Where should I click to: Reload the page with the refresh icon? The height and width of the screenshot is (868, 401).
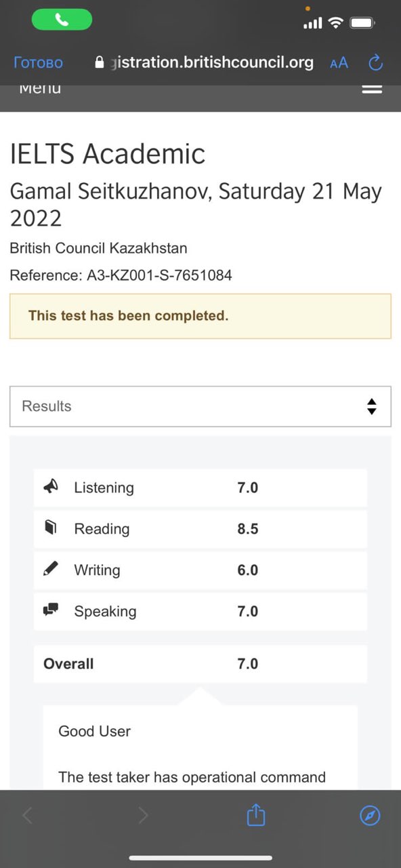coord(375,63)
